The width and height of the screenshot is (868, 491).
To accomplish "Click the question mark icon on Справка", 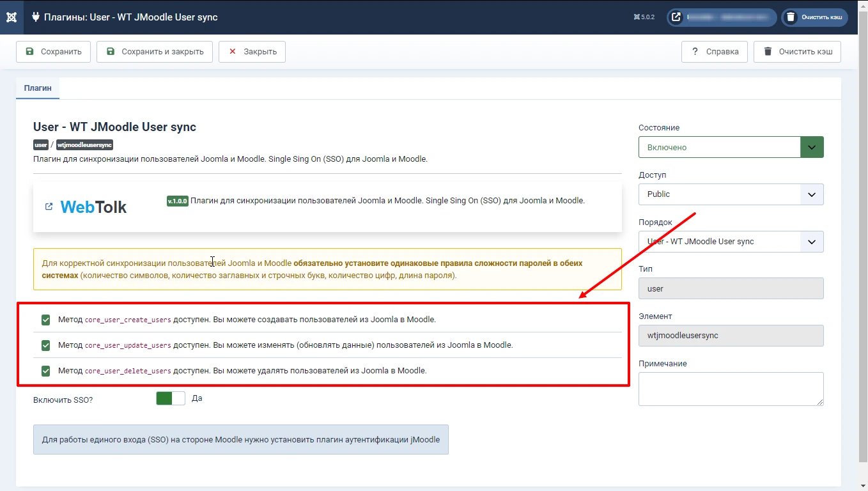I will pos(695,52).
